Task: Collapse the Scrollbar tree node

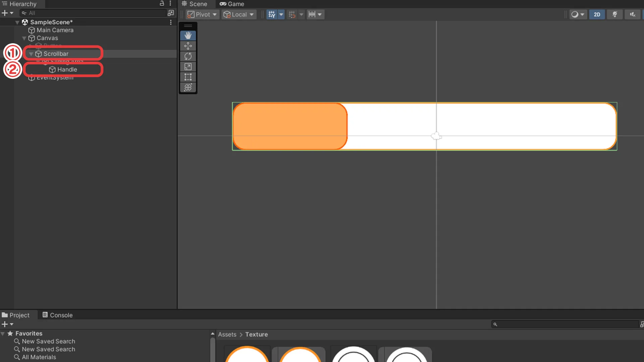Action: 31,54
